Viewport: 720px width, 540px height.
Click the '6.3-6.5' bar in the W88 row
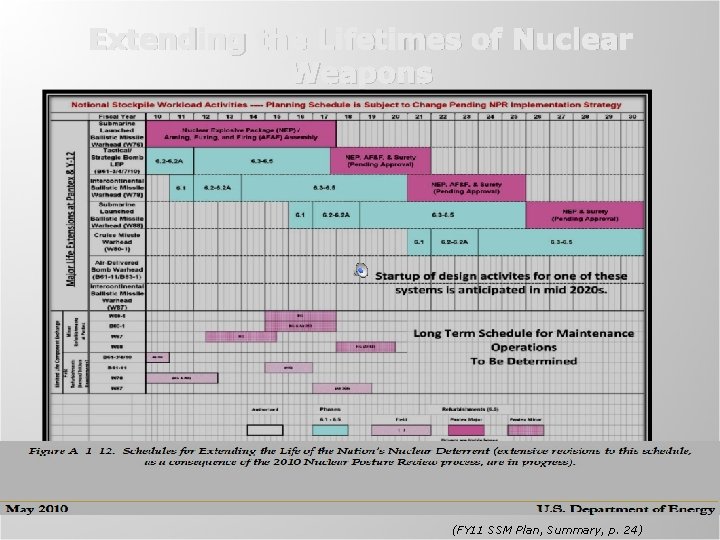point(443,215)
